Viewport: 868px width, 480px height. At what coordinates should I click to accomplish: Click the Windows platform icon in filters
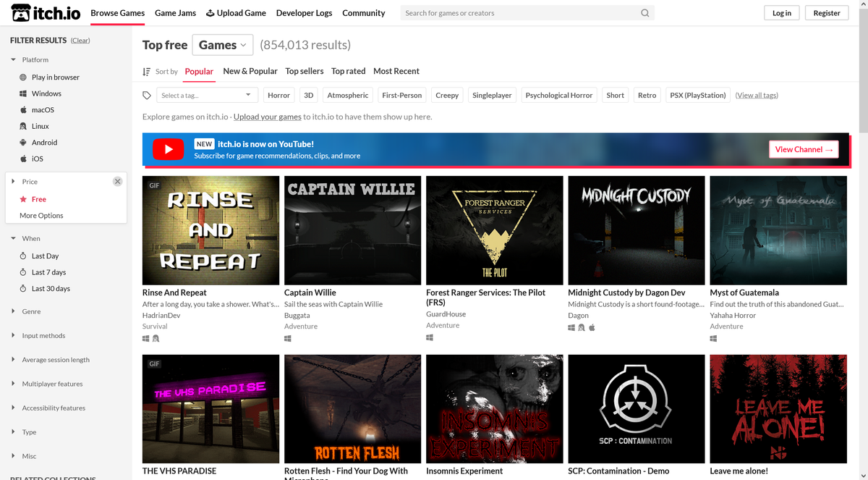(x=23, y=93)
